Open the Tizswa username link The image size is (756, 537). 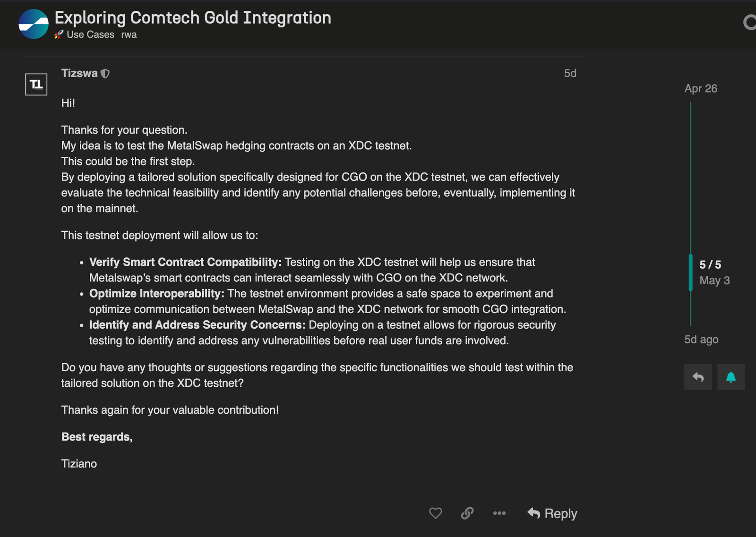(x=79, y=73)
